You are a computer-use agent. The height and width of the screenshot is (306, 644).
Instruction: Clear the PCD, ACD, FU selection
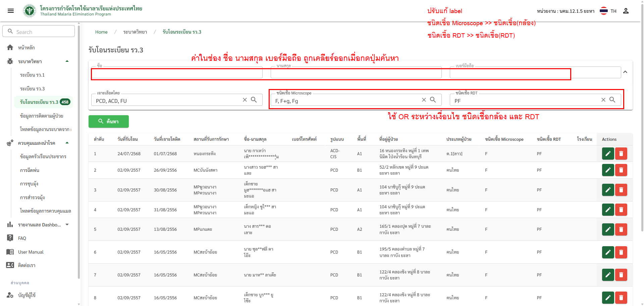245,100
